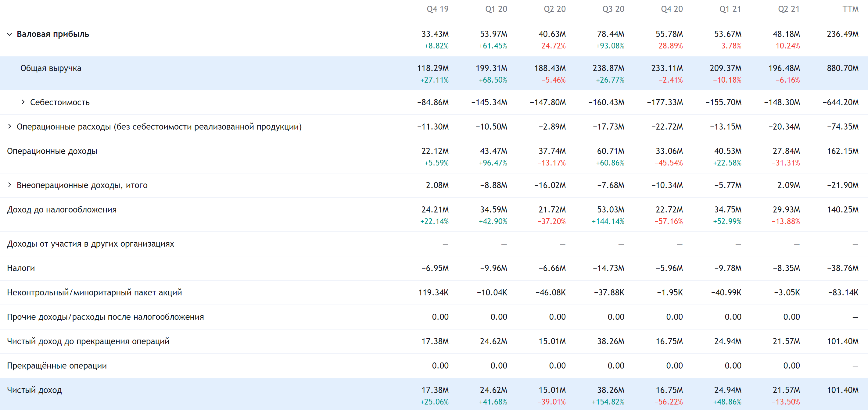Click Прочие доходы/расходы после налогообложения label
The width and height of the screenshot is (868, 410).
(106, 317)
